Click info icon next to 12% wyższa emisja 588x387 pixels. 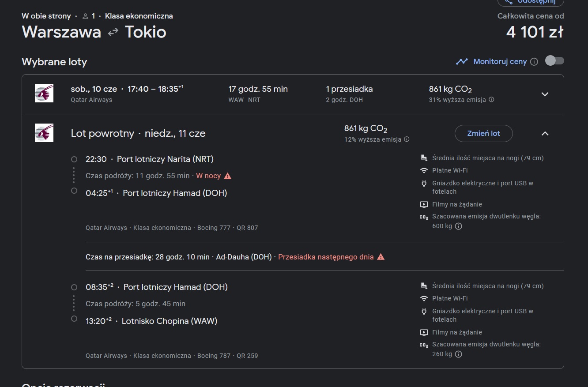[x=407, y=139]
